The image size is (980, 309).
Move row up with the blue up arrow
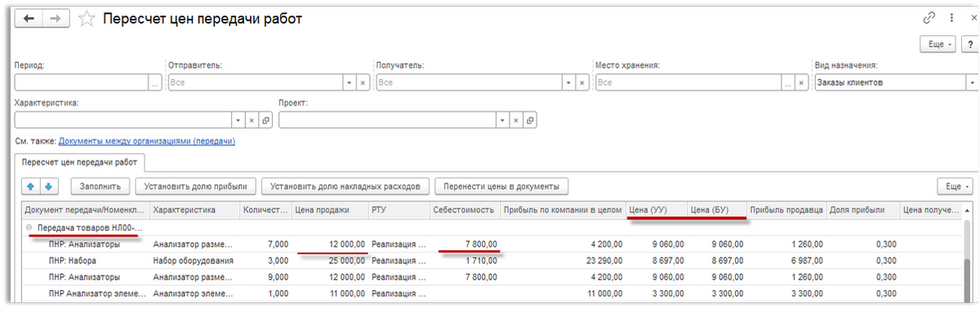(32, 186)
